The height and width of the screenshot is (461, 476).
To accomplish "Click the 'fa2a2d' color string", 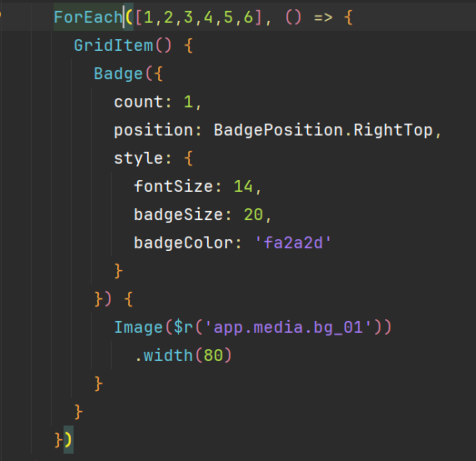I will (x=293, y=243).
